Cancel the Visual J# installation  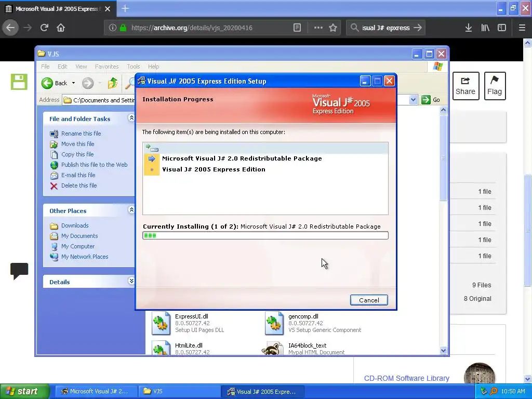click(369, 300)
